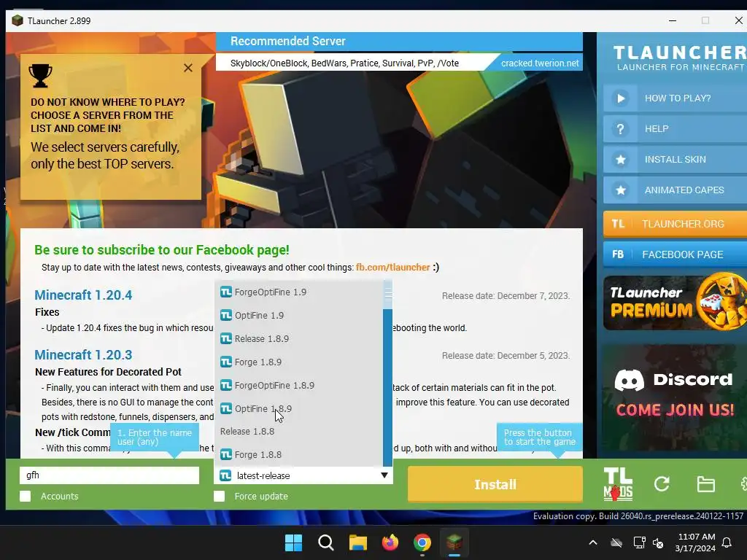The image size is (747, 560).
Task: Open Windows Start menu
Action: (x=293, y=542)
